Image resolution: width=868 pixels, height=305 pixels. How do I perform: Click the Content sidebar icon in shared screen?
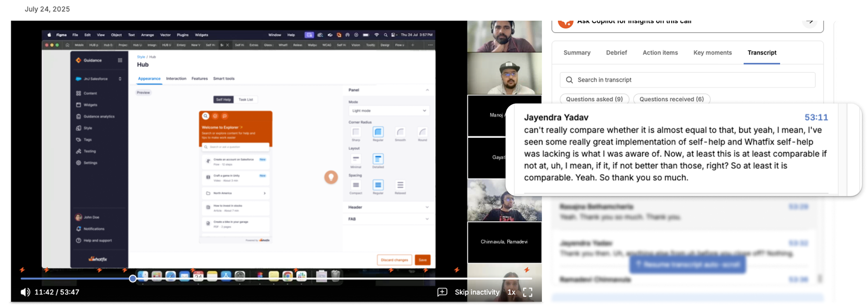pyautogui.click(x=79, y=93)
